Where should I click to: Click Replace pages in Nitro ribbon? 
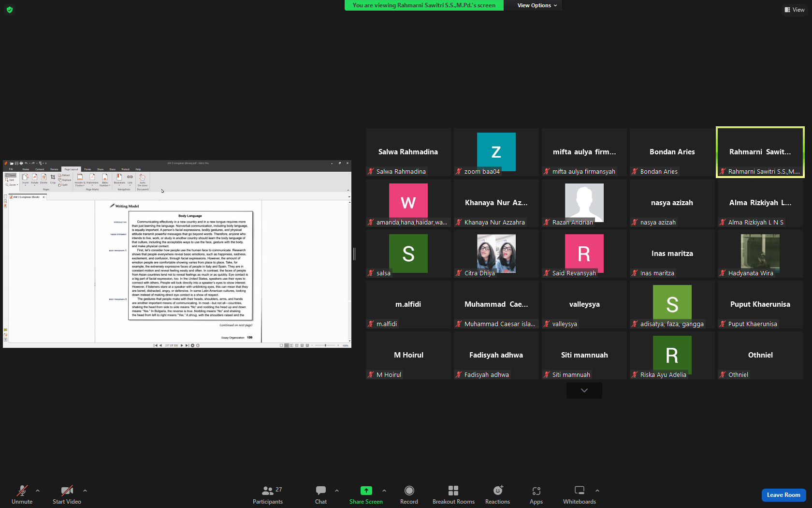(65, 180)
